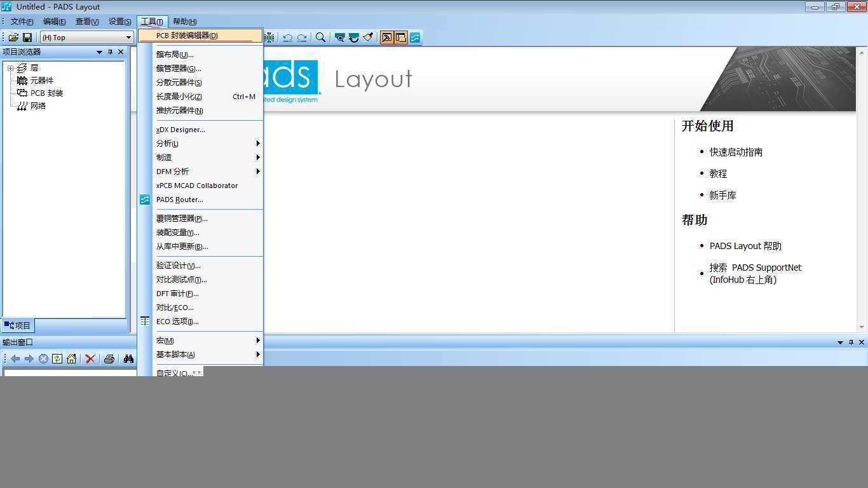Screen dimensions: 868x488
Task: Select 元器件 in the project tree
Action: (42, 81)
